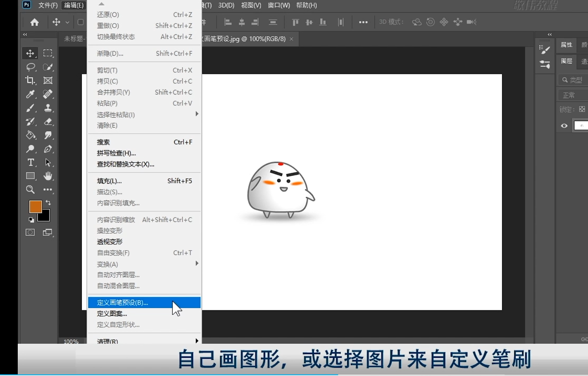Select the Zoom tool

(x=30, y=189)
